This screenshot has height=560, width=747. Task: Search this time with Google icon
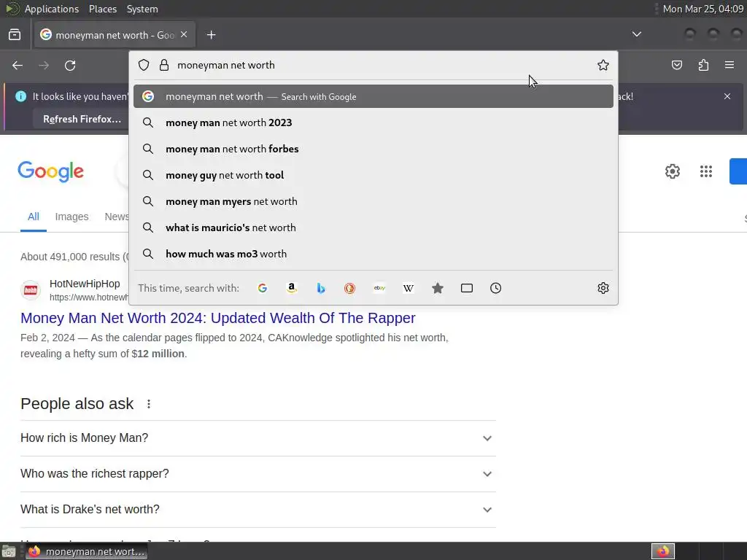point(263,288)
